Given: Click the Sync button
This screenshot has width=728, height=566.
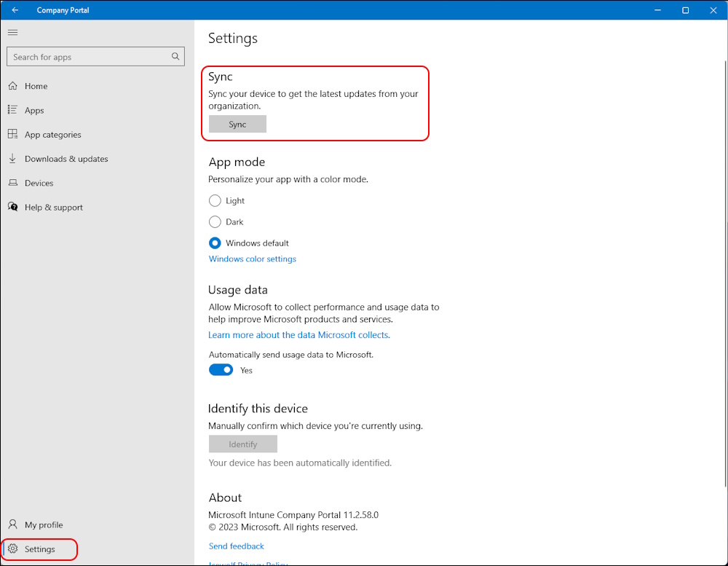Looking at the screenshot, I should click(237, 124).
